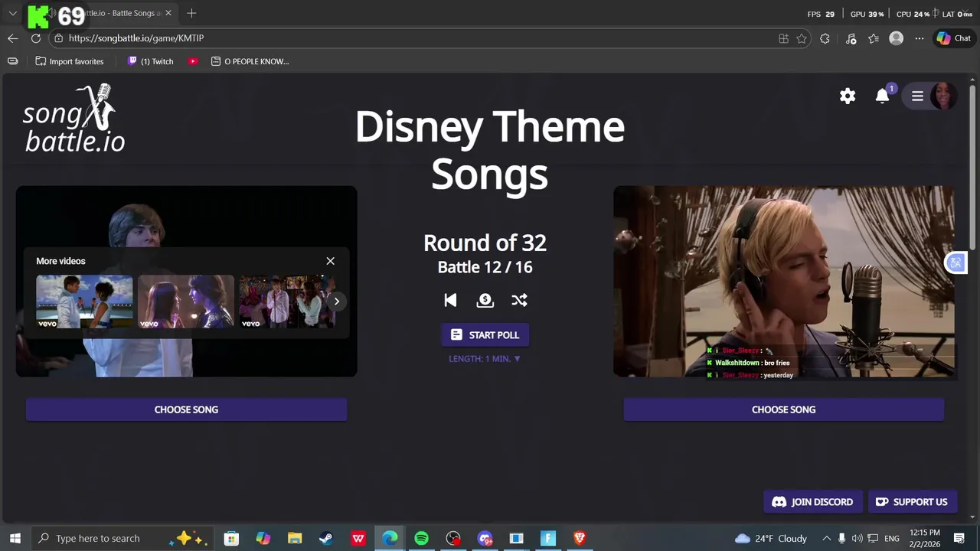Choose the right song
The height and width of the screenshot is (551, 980).
pos(783,409)
